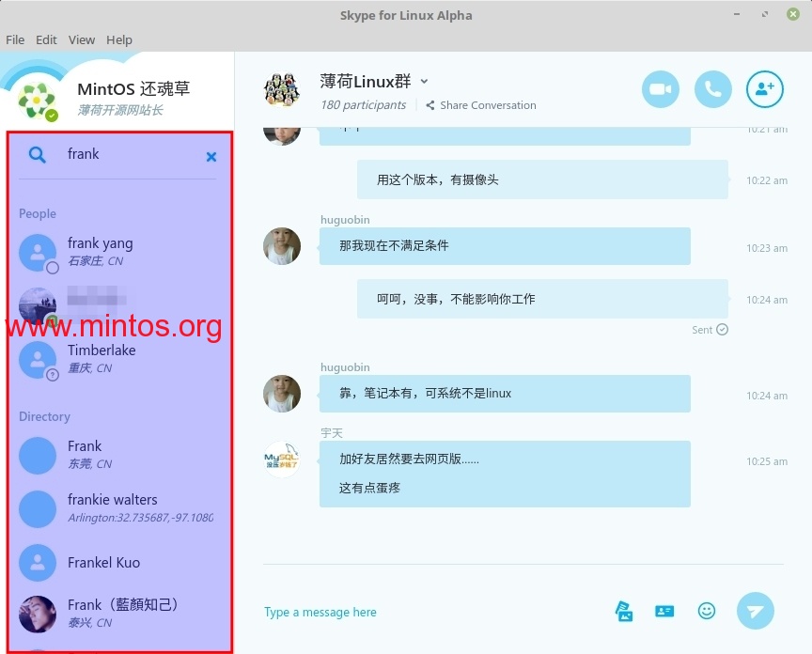
Task: Restore the Skype window size
Action: click(x=764, y=14)
